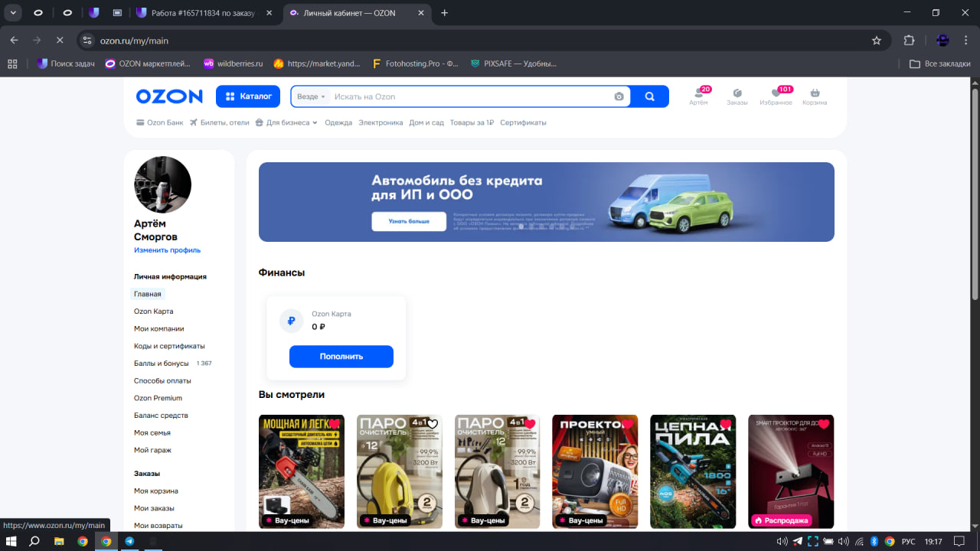Open Мои компании in the sidebar
Viewport: 980px width, 551px height.
coord(159,328)
